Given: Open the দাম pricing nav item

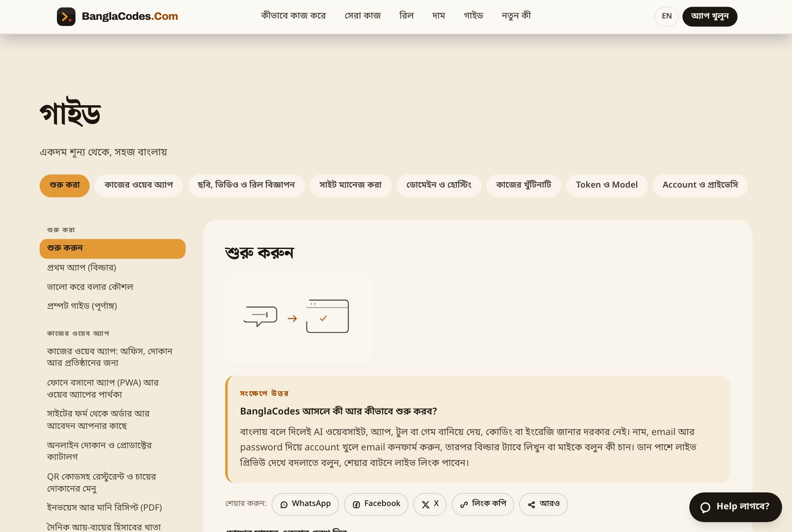Looking at the screenshot, I should click(438, 16).
